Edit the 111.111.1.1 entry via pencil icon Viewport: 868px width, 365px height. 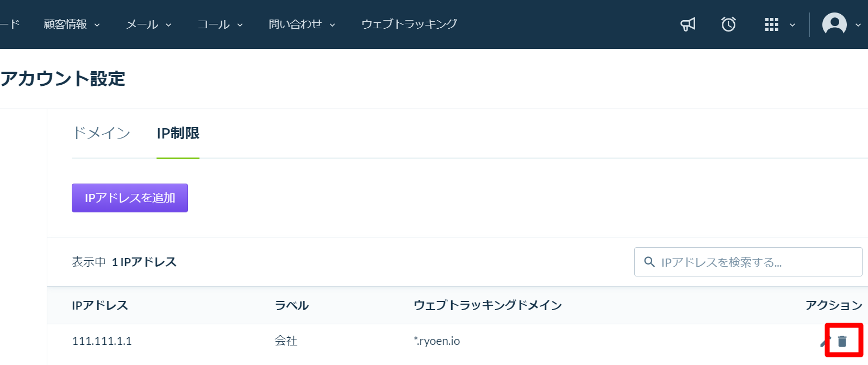tap(825, 341)
